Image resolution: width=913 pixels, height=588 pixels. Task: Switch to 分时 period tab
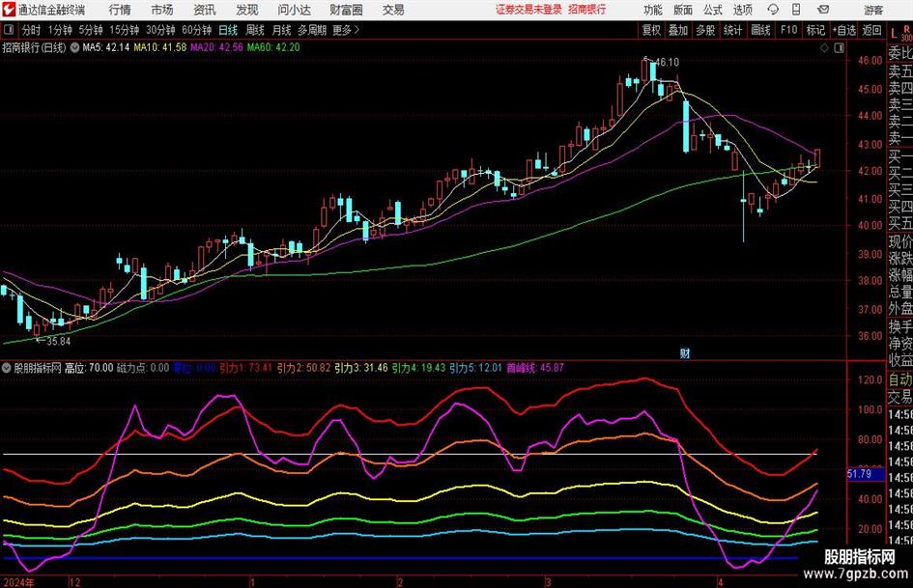pyautogui.click(x=32, y=30)
